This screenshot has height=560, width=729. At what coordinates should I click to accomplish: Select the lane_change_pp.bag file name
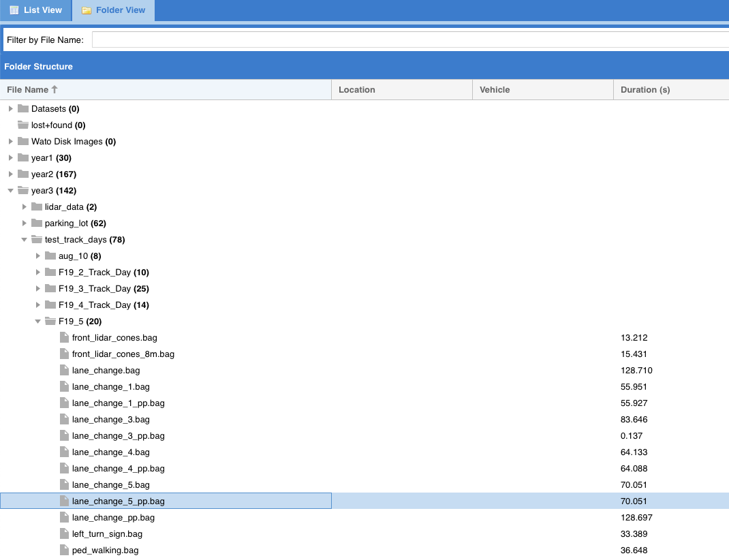click(114, 517)
